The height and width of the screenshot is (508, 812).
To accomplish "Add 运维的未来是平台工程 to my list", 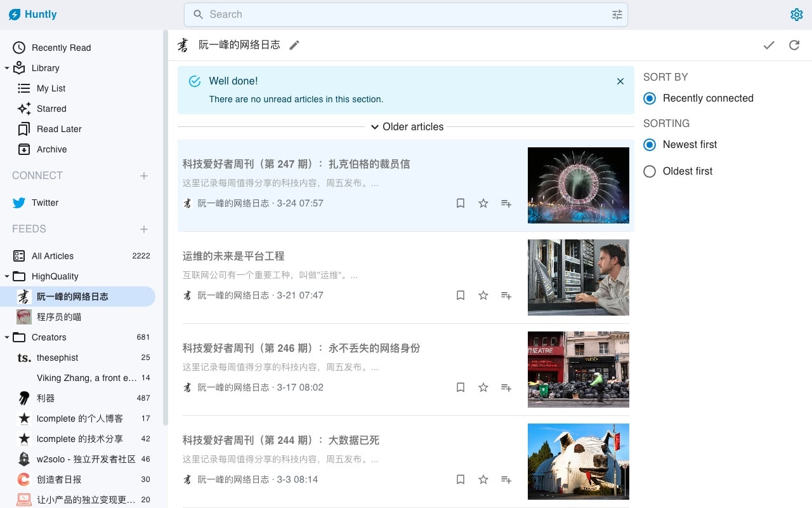I will (506, 295).
